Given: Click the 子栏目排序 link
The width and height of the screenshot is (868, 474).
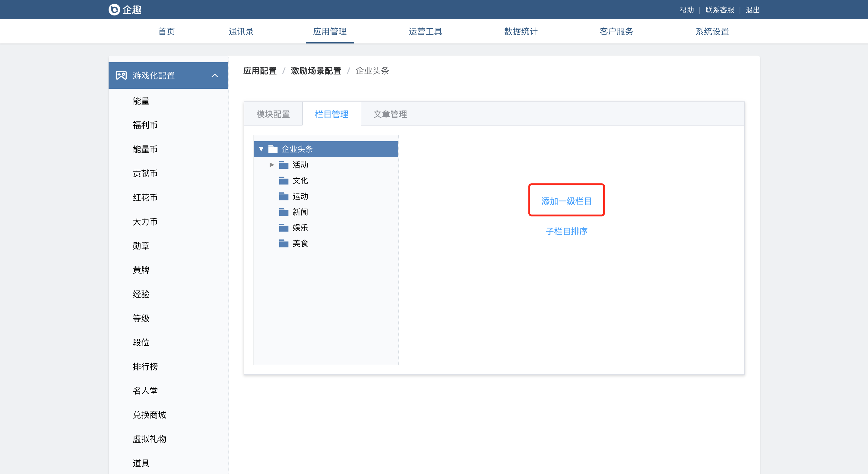Looking at the screenshot, I should [566, 232].
